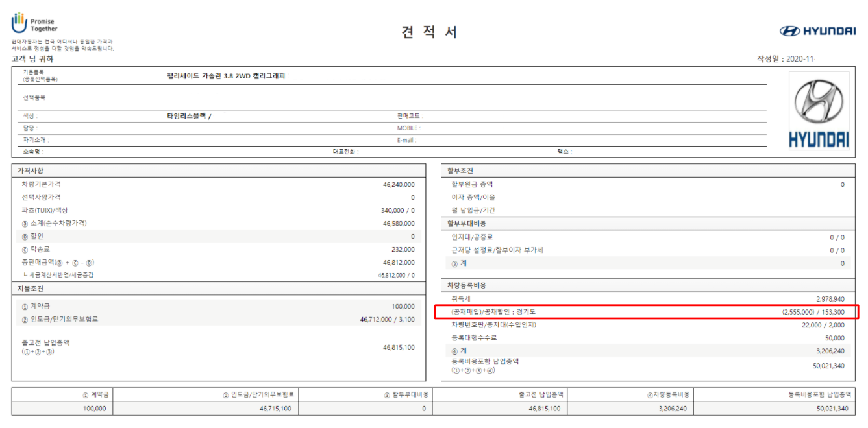Select the value 46,712,000 / 3,100
Viewport: 868px width, 428px height.
pos(388,320)
